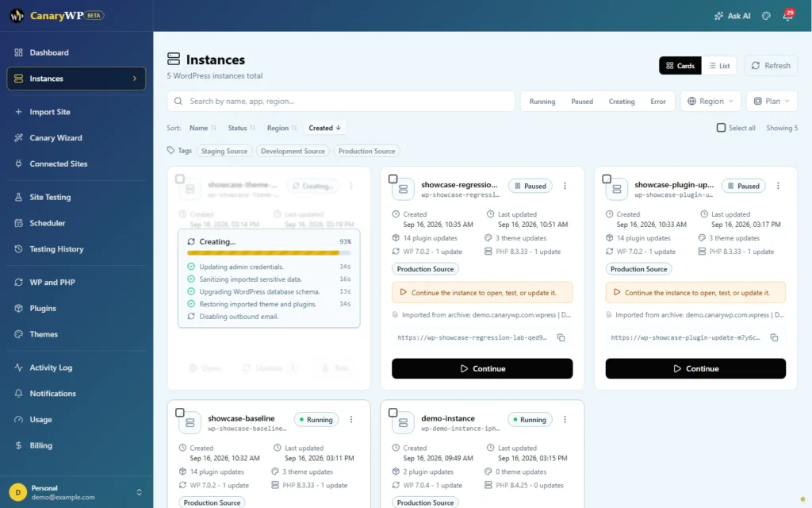Open three-dot menu for showcase-plugin-update card
Viewport: 812px width, 508px height.
coord(778,186)
